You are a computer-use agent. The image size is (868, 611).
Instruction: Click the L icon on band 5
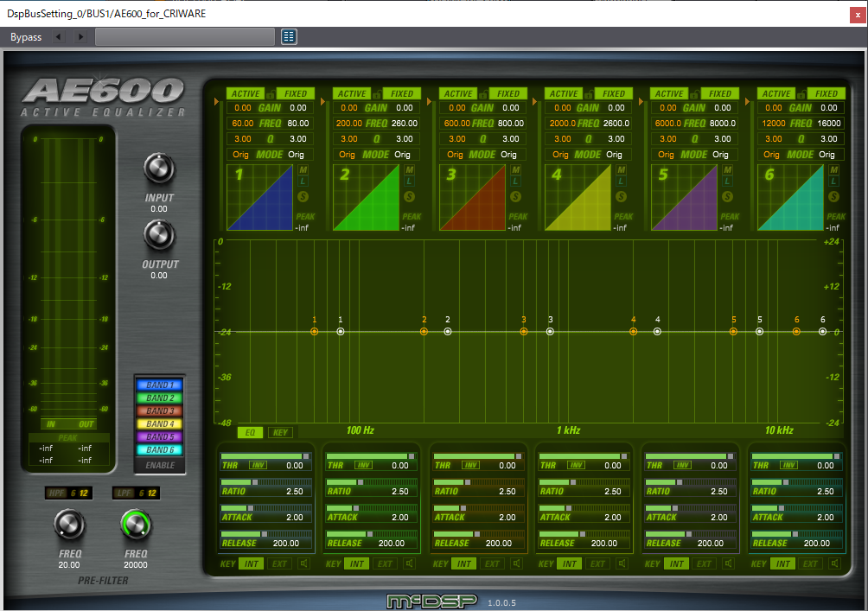point(727,181)
